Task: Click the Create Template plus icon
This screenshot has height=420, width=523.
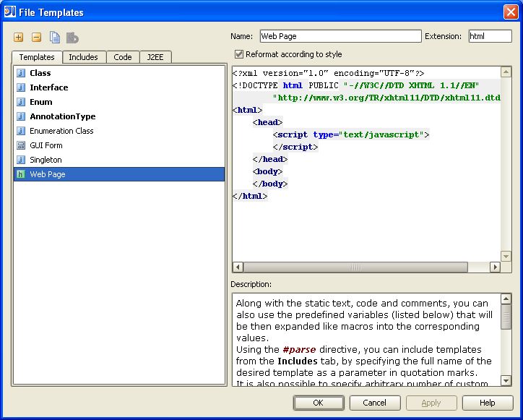Action: [x=19, y=37]
